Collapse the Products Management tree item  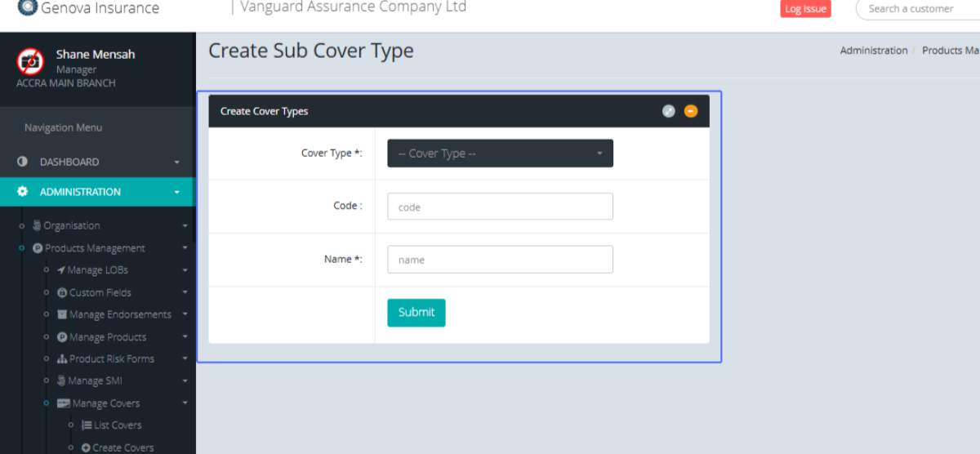click(185, 248)
